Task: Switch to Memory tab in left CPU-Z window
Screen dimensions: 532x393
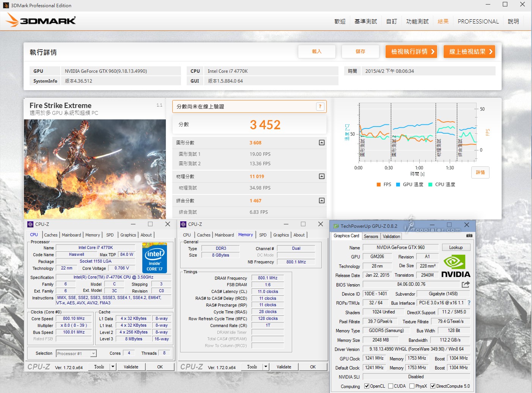Action: click(x=93, y=235)
